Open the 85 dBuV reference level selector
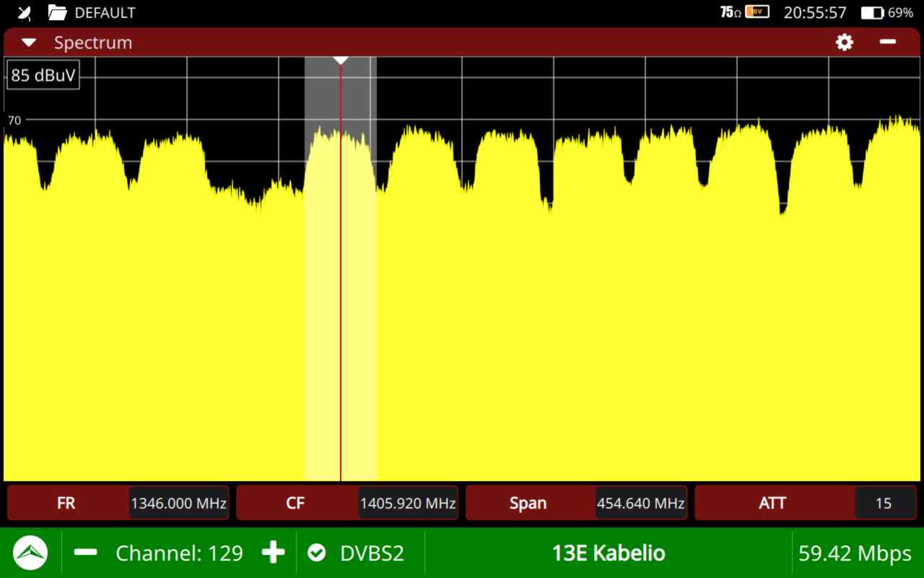 43,75
